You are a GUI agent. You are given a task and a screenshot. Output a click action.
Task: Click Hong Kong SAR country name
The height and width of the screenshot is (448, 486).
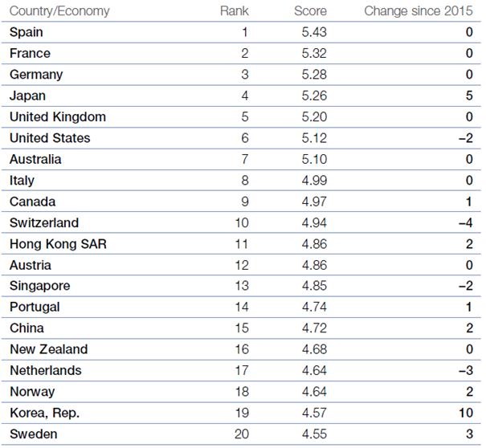(x=59, y=244)
